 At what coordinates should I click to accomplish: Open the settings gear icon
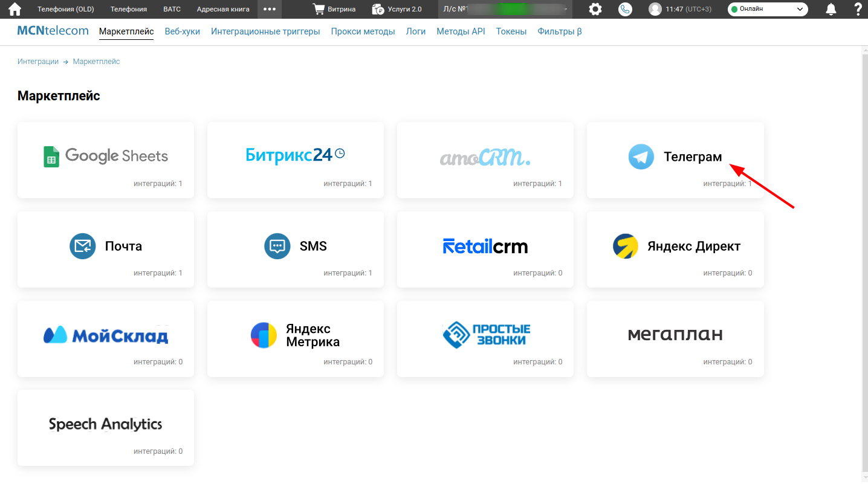[595, 9]
